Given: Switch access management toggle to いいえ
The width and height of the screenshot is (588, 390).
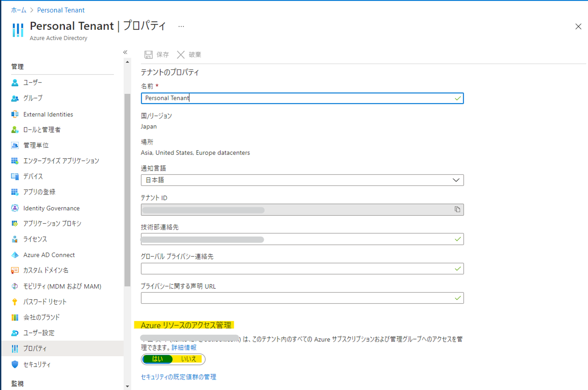Looking at the screenshot, I should tap(189, 359).
